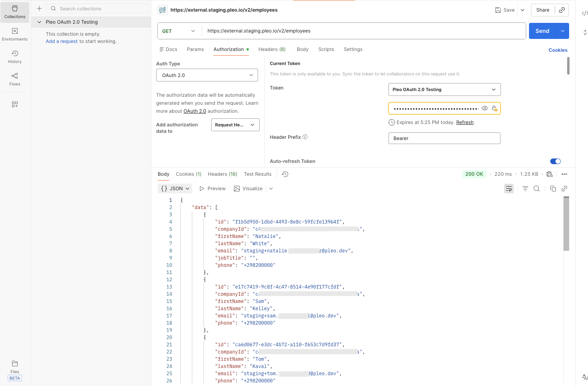The width and height of the screenshot is (588, 386).
Task: Search inside the response body
Action: [x=537, y=188]
